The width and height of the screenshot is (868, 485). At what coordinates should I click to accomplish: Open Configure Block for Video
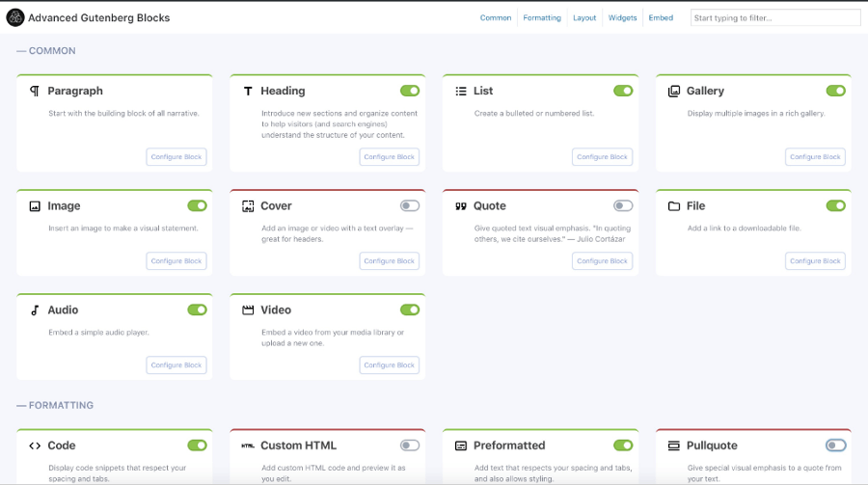coord(390,365)
